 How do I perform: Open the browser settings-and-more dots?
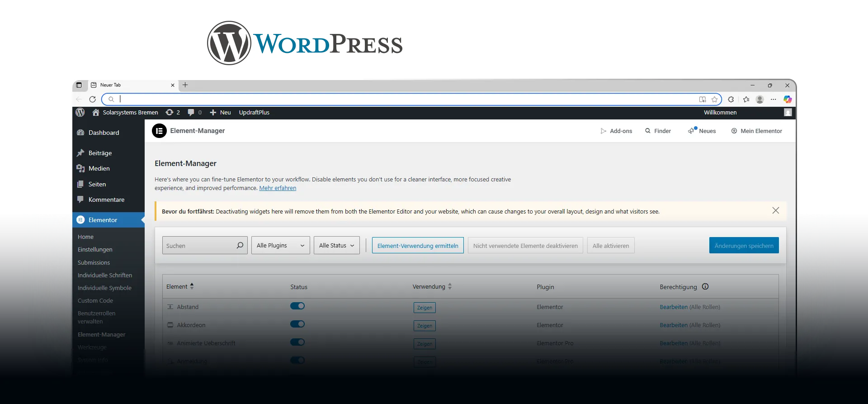[774, 99]
